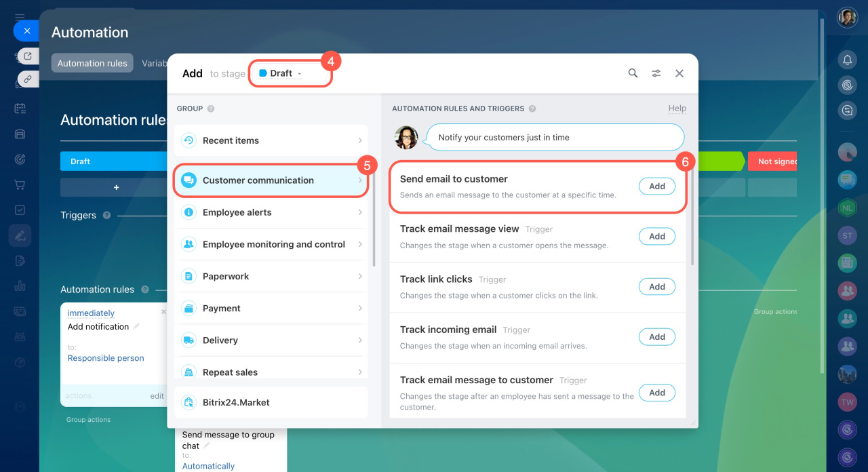
Task: Click the Delivery truck icon
Action: (x=189, y=340)
